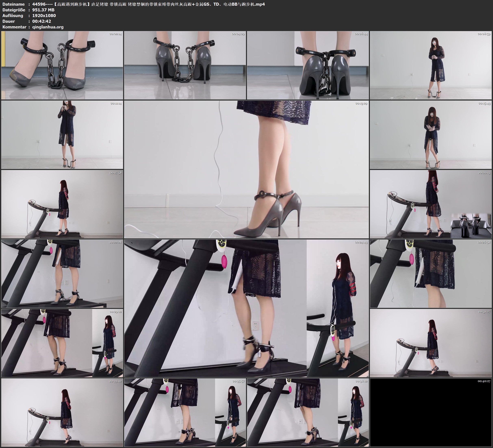Select the thumbnail at 00:31:27
The image size is (493, 448).
pyautogui.click(x=431, y=343)
